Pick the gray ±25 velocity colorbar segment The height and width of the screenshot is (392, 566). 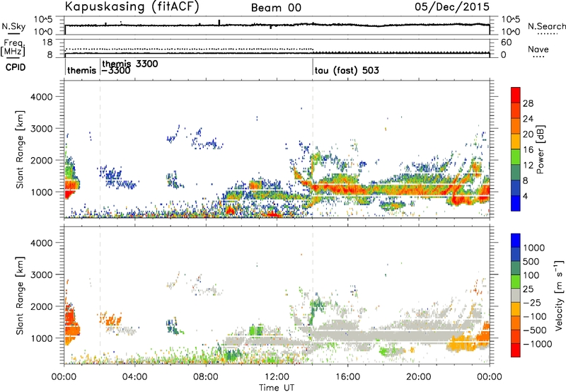[516, 295]
